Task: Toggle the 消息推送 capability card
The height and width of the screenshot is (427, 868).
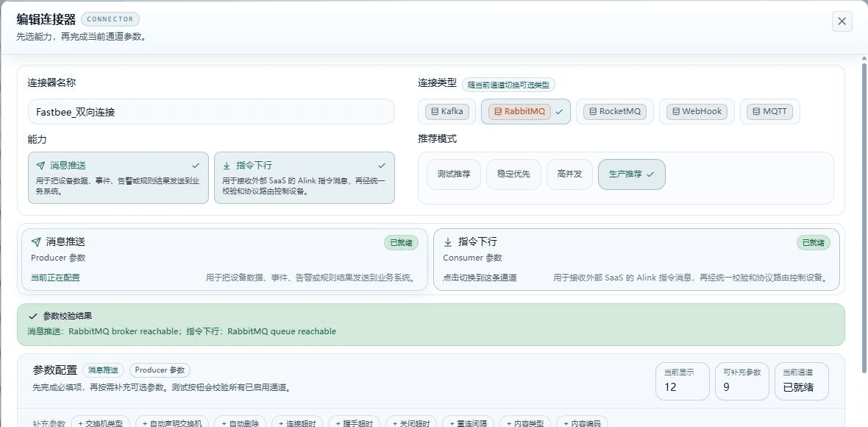Action: tap(118, 177)
